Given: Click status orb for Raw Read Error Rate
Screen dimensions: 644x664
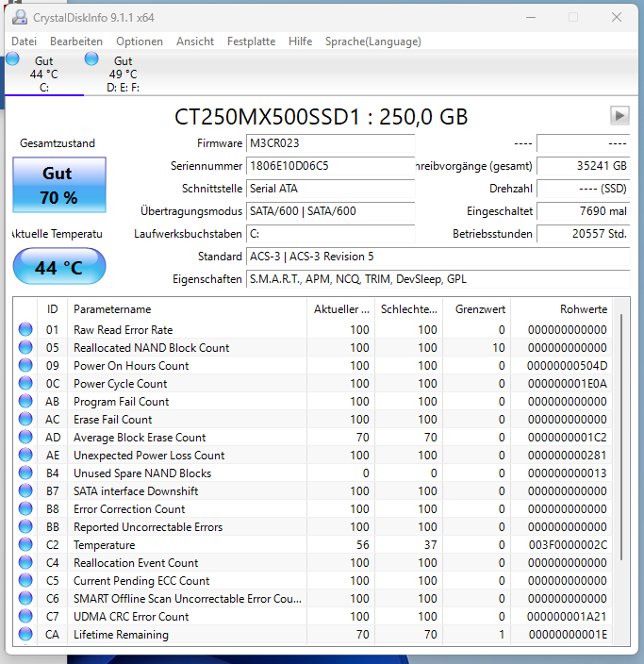Looking at the screenshot, I should coord(25,329).
